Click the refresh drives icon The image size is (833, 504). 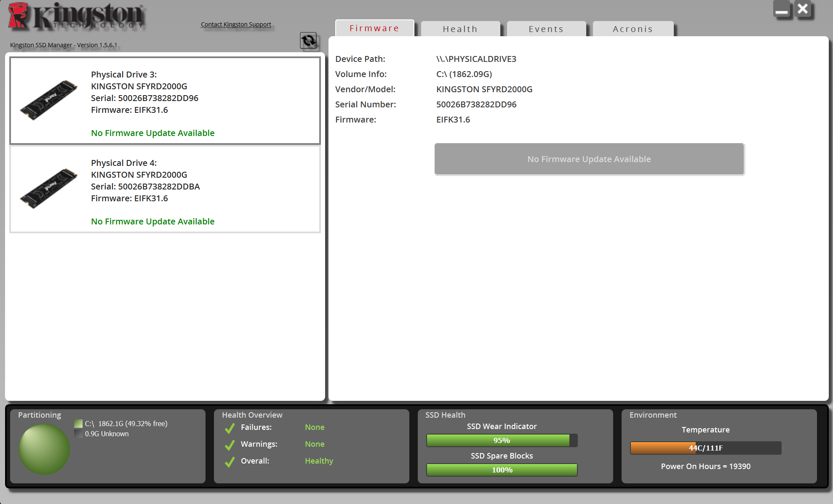(308, 41)
